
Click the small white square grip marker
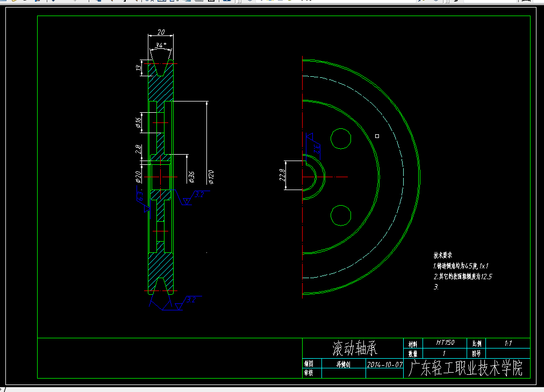tap(377, 136)
